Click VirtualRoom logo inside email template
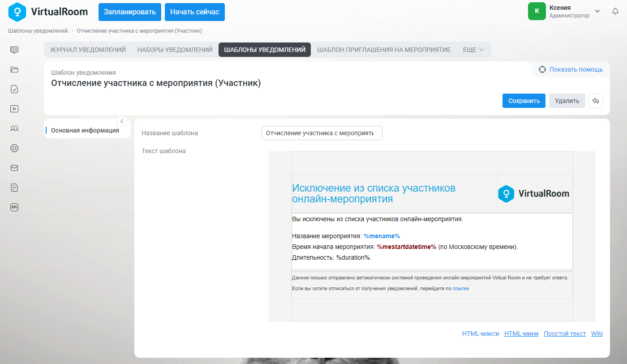 (x=534, y=194)
